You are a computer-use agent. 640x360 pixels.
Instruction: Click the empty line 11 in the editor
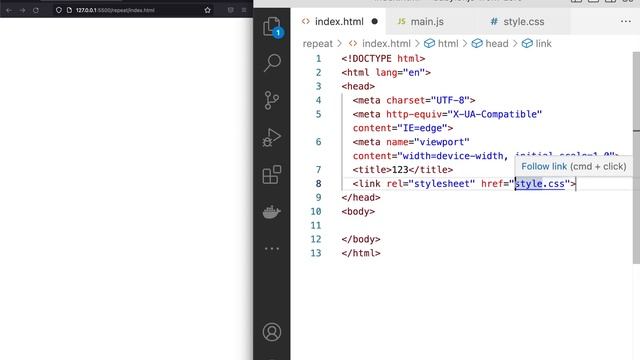pyautogui.click(x=486, y=225)
